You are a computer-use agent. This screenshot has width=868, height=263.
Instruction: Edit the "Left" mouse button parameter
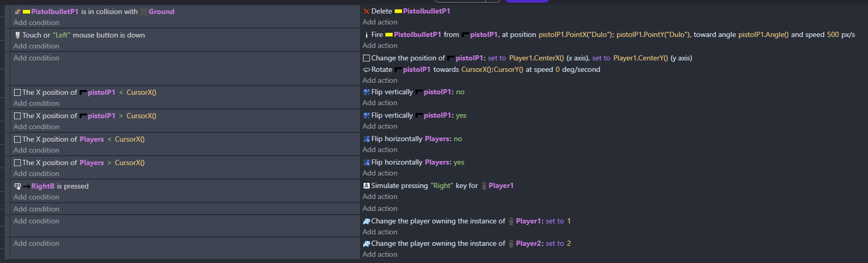click(61, 35)
